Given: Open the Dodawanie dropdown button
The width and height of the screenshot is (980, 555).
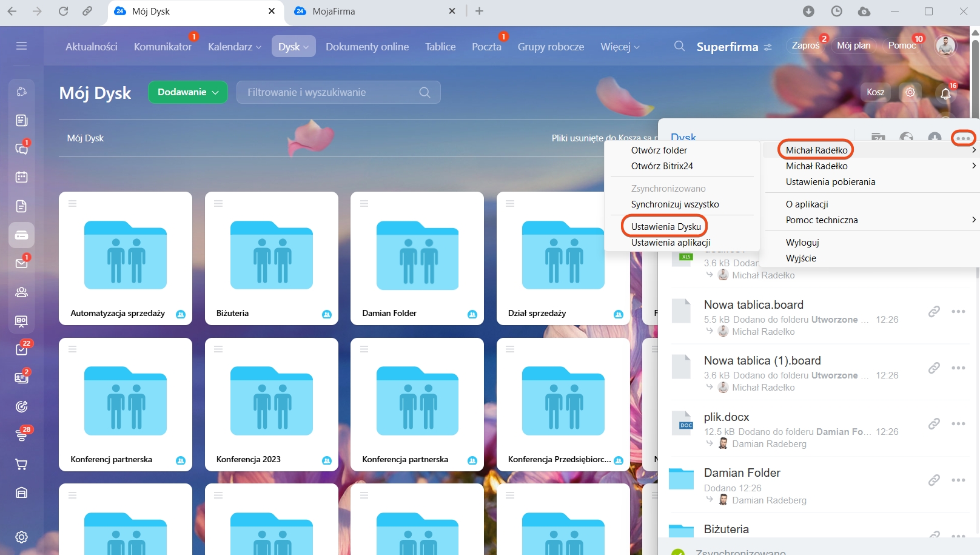Looking at the screenshot, I should [x=188, y=92].
